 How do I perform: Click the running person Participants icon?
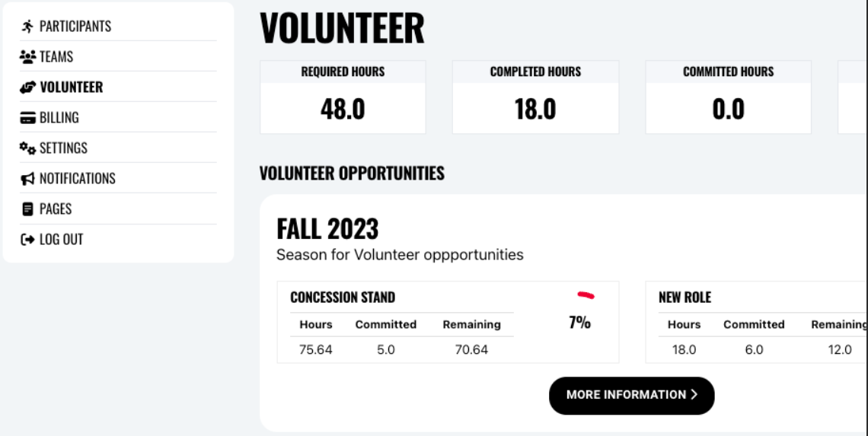[27, 26]
